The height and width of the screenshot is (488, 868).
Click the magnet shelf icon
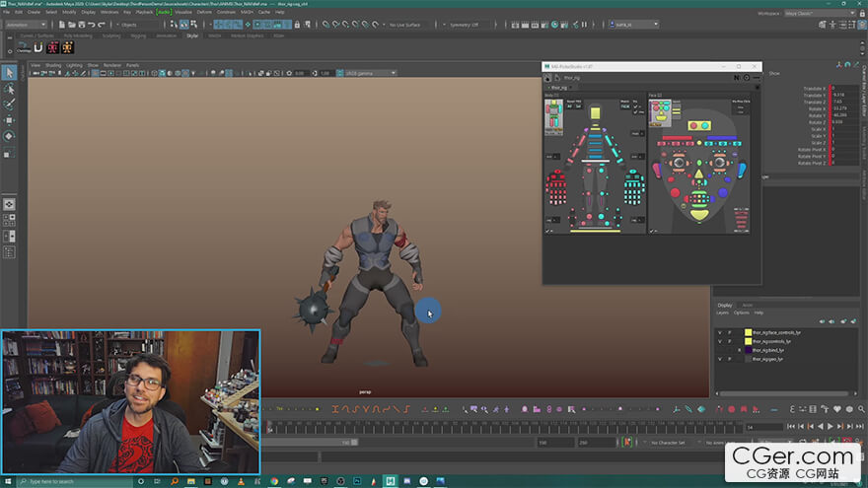pos(37,46)
